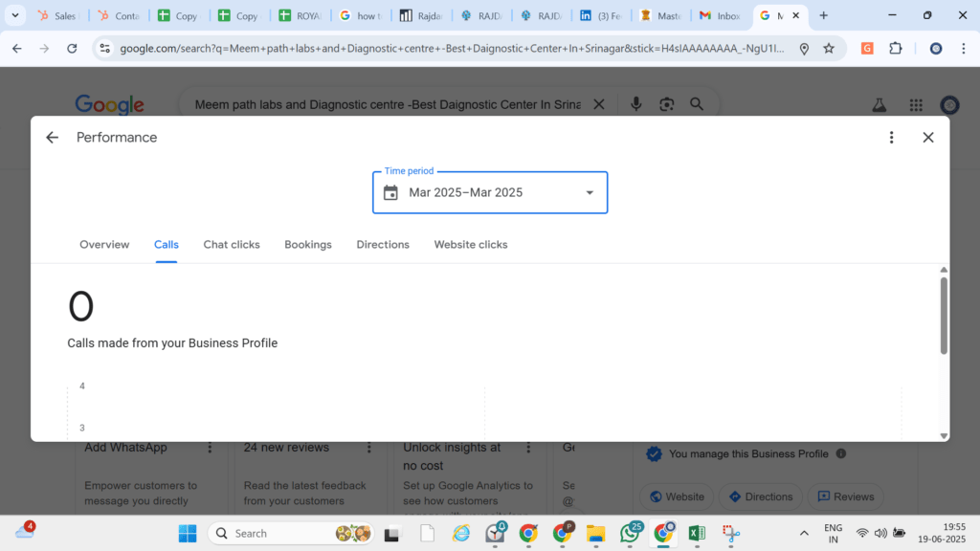This screenshot has height=551, width=980.
Task: Open Chrome extensions puzzle icon
Action: (x=896, y=48)
